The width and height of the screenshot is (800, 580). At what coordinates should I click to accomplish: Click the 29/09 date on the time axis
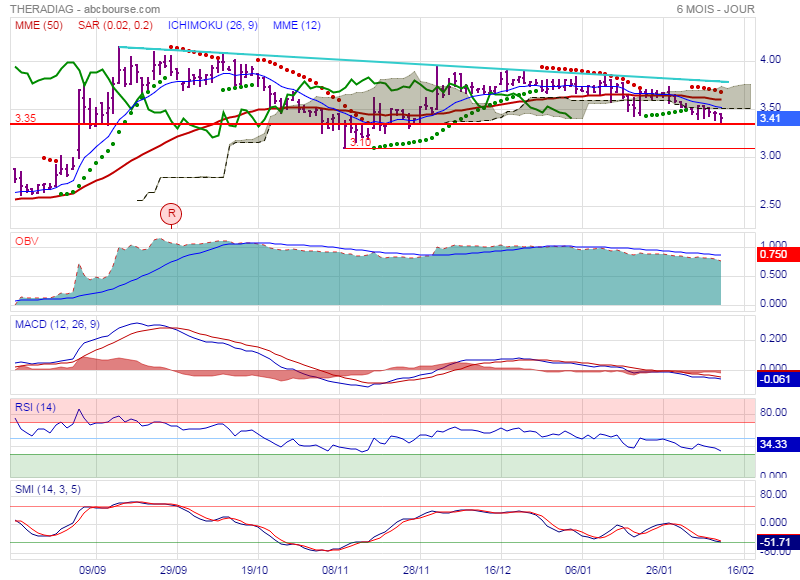175,567
